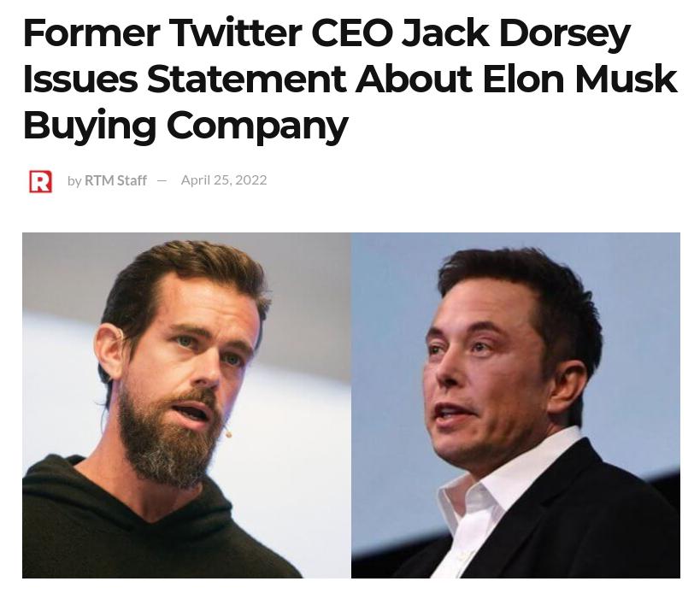Click the Buying Company headline line
The image size is (700, 599).
185,126
